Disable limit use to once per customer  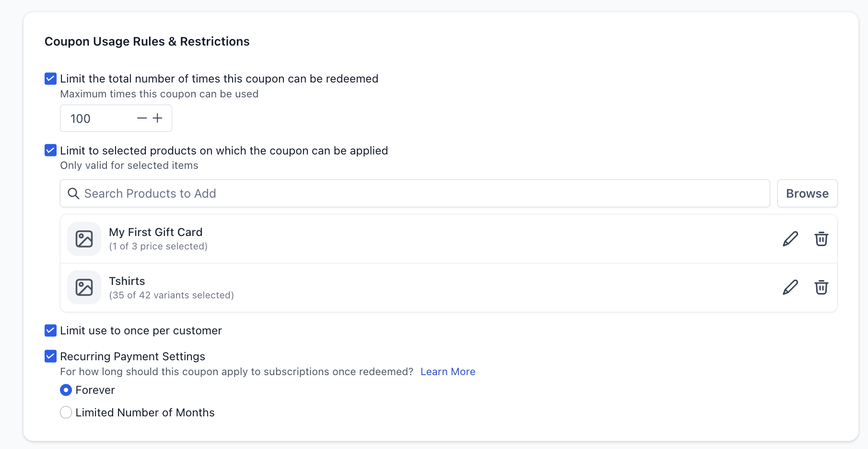click(50, 331)
